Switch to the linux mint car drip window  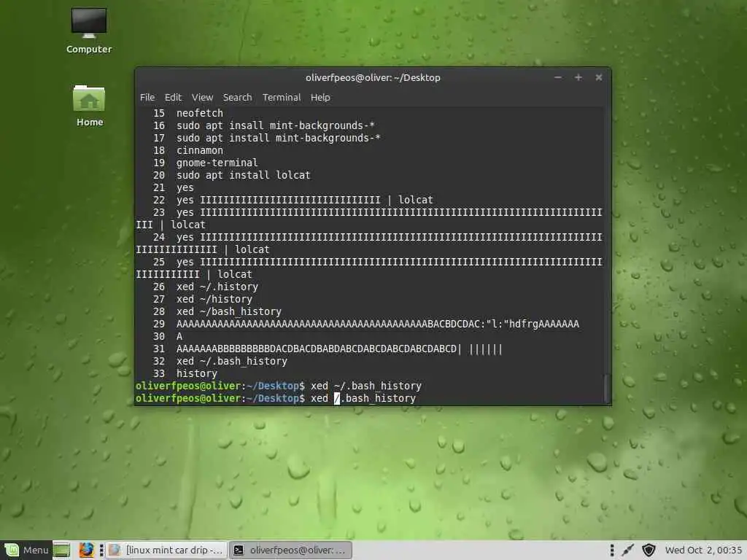coord(167,550)
